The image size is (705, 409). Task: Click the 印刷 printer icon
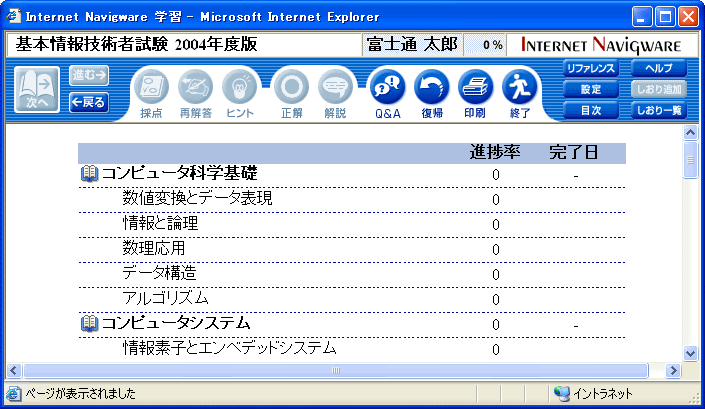click(475, 86)
